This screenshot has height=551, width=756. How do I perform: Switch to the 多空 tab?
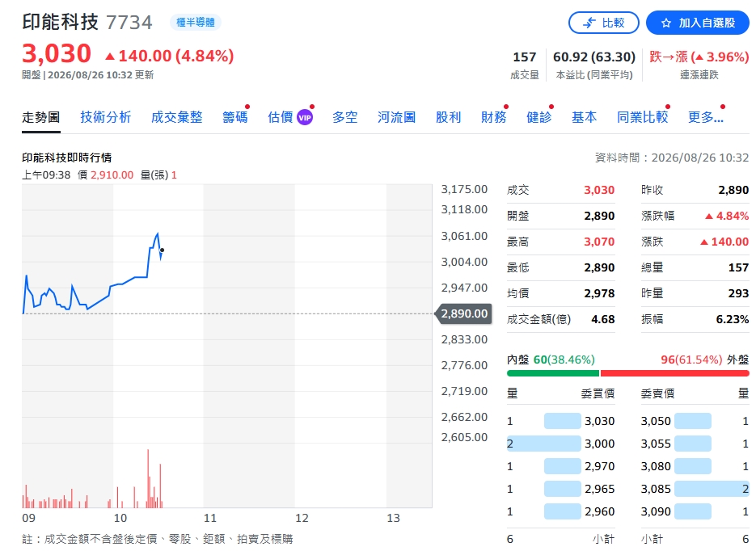click(x=344, y=117)
